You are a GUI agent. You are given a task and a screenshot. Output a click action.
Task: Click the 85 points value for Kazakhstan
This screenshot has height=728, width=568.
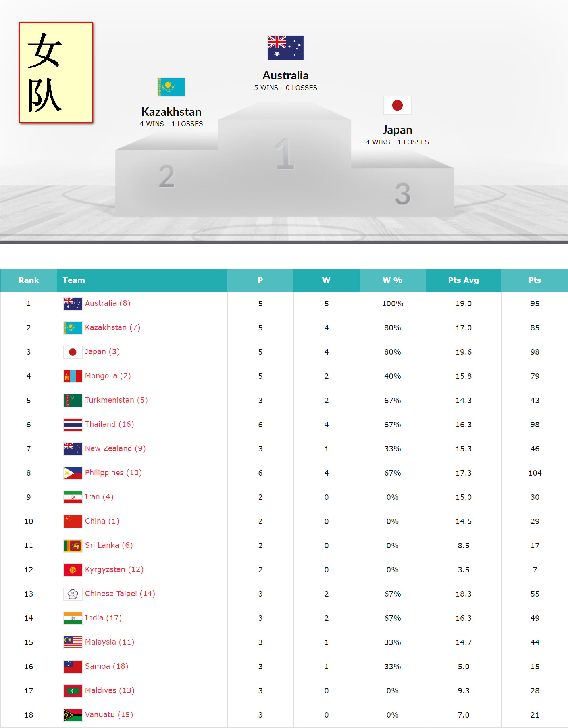[535, 327]
